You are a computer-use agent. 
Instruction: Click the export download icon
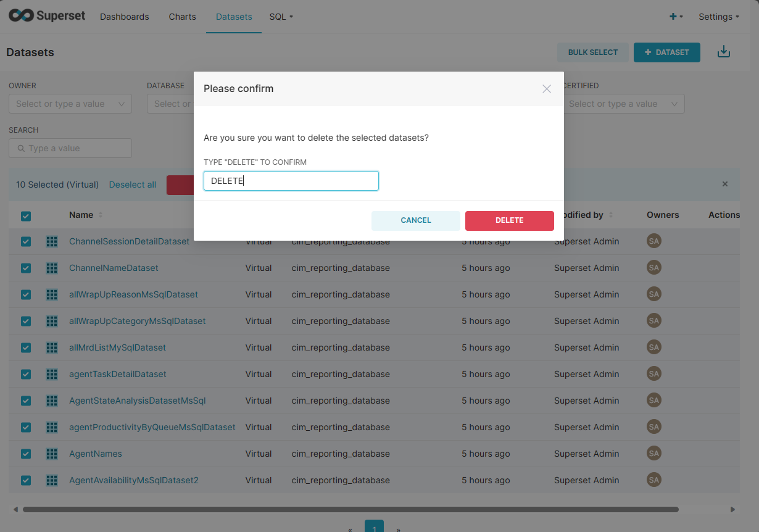click(x=724, y=52)
